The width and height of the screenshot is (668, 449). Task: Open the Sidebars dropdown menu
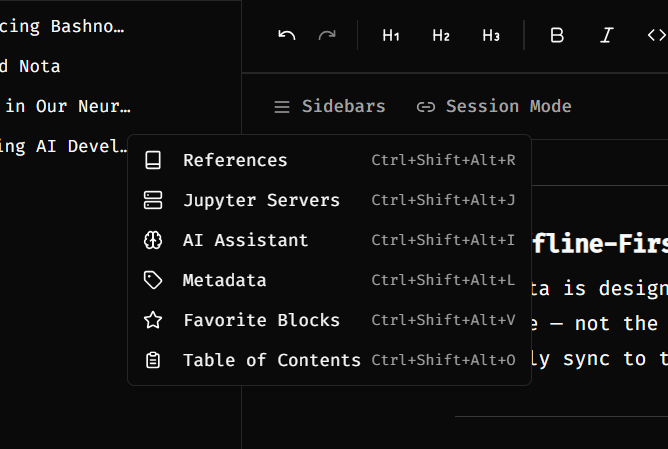click(x=330, y=106)
